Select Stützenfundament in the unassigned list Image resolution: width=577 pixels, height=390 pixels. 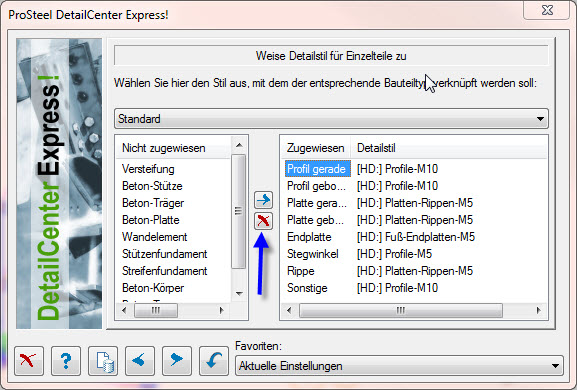(164, 254)
